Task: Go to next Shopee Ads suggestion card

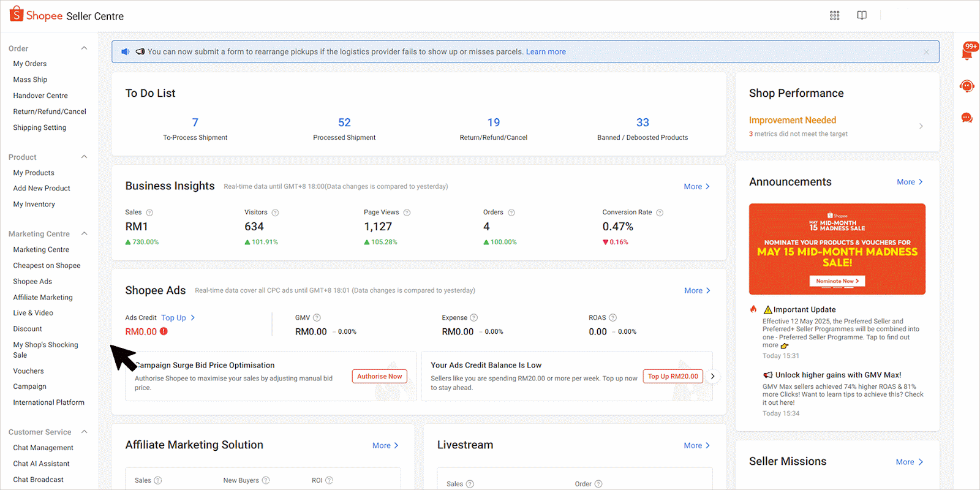Action: (x=712, y=376)
